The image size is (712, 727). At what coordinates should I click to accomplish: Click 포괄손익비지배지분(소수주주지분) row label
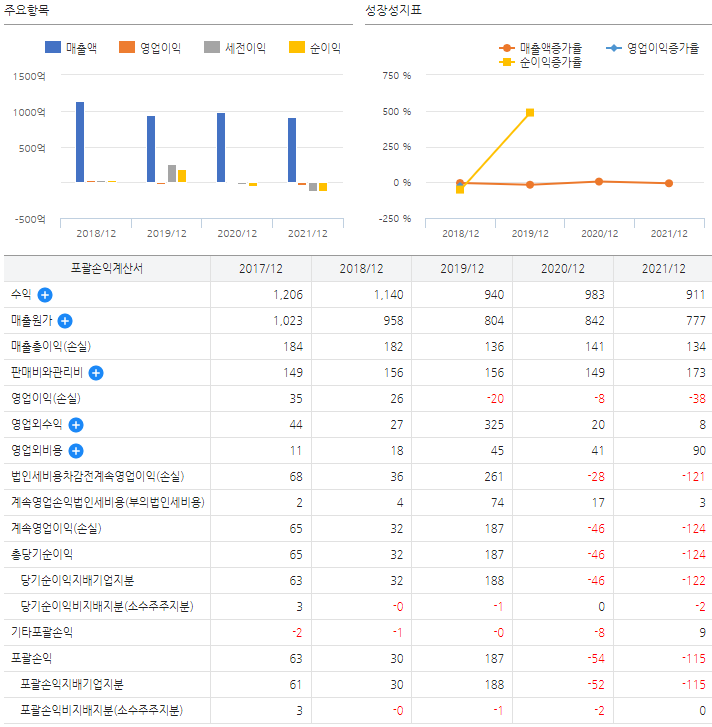pyautogui.click(x=102, y=710)
